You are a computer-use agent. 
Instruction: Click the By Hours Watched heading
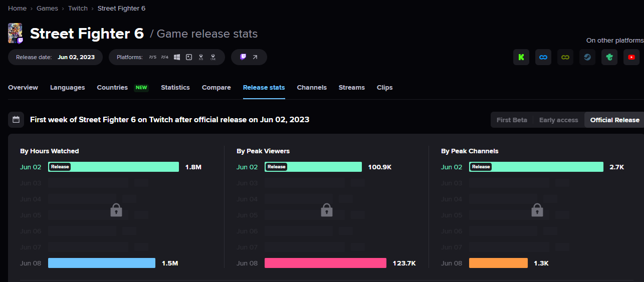(x=50, y=151)
